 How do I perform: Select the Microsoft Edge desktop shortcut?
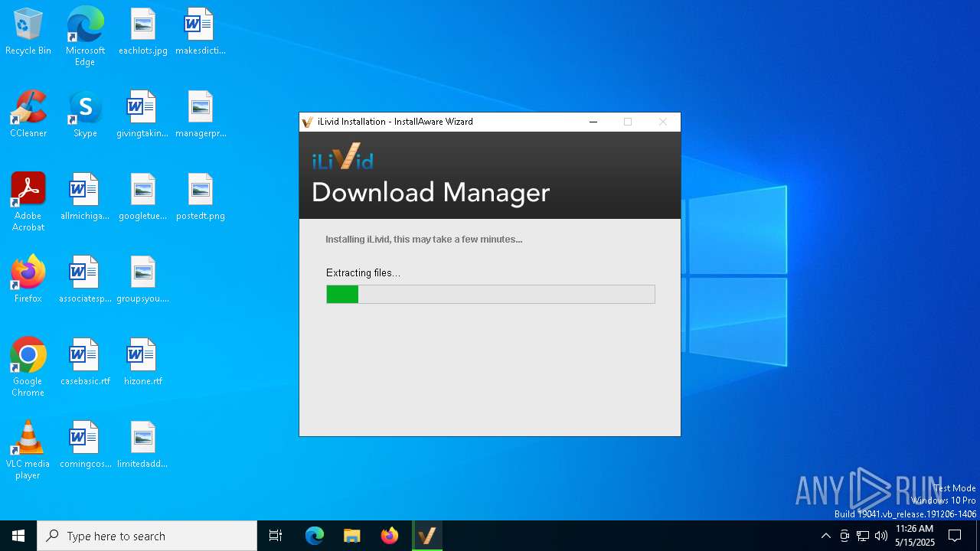(85, 37)
